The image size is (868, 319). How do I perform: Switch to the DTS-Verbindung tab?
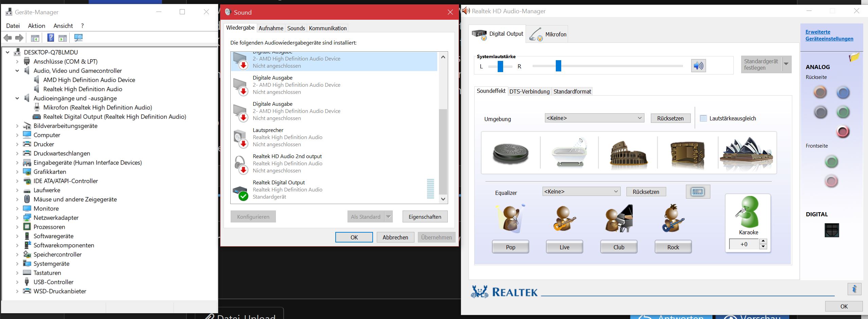(529, 91)
